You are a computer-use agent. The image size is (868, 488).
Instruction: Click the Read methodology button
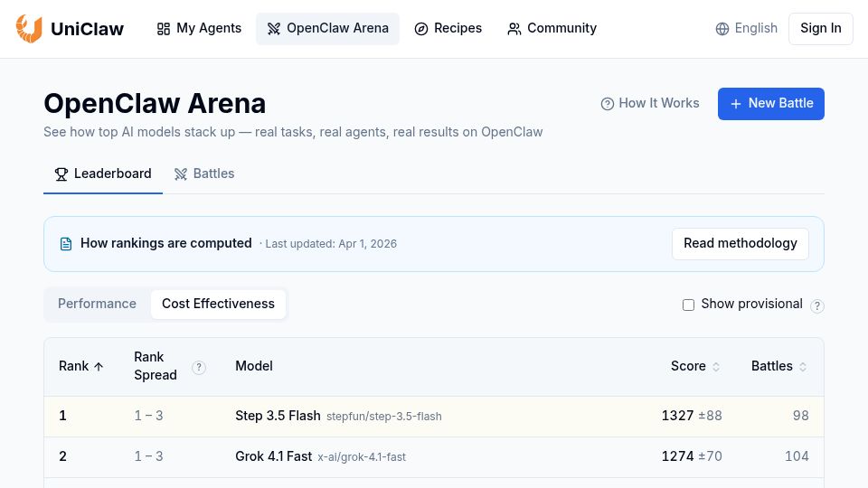741,243
